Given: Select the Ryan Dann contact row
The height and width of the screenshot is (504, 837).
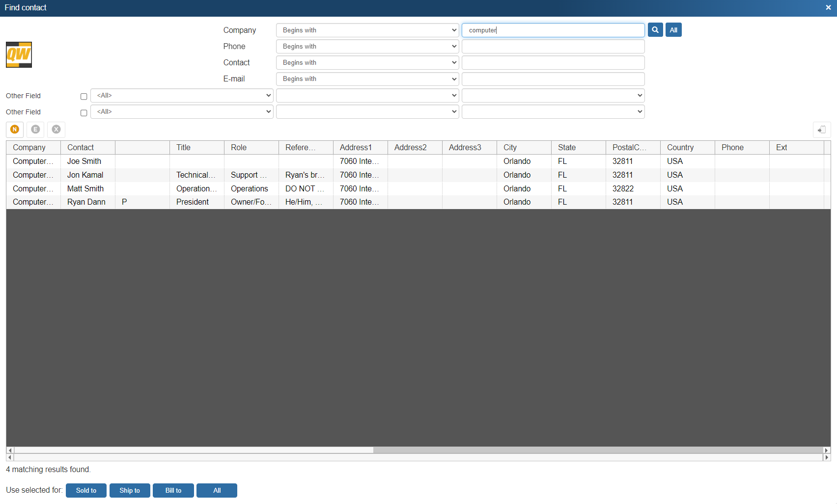Looking at the screenshot, I should (86, 202).
